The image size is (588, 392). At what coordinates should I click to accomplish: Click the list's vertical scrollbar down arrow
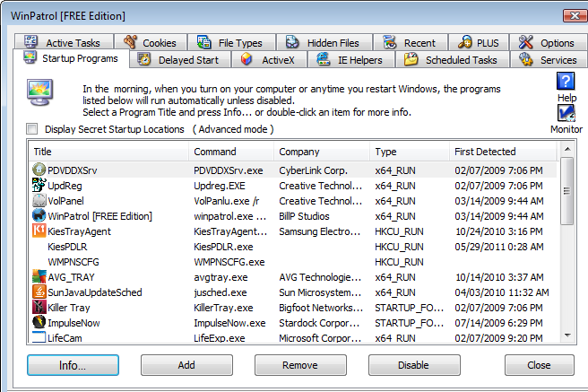click(x=566, y=335)
